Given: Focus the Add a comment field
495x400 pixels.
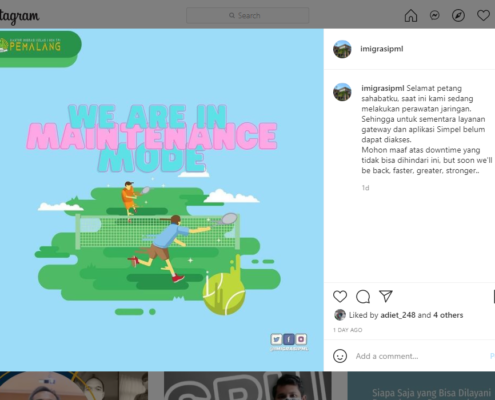Looking at the screenshot, I should click(x=387, y=356).
